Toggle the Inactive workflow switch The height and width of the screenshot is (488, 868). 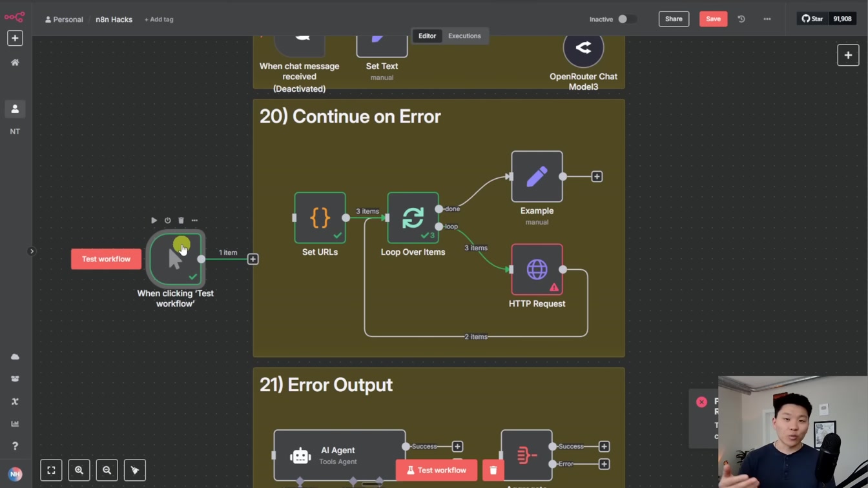point(626,19)
